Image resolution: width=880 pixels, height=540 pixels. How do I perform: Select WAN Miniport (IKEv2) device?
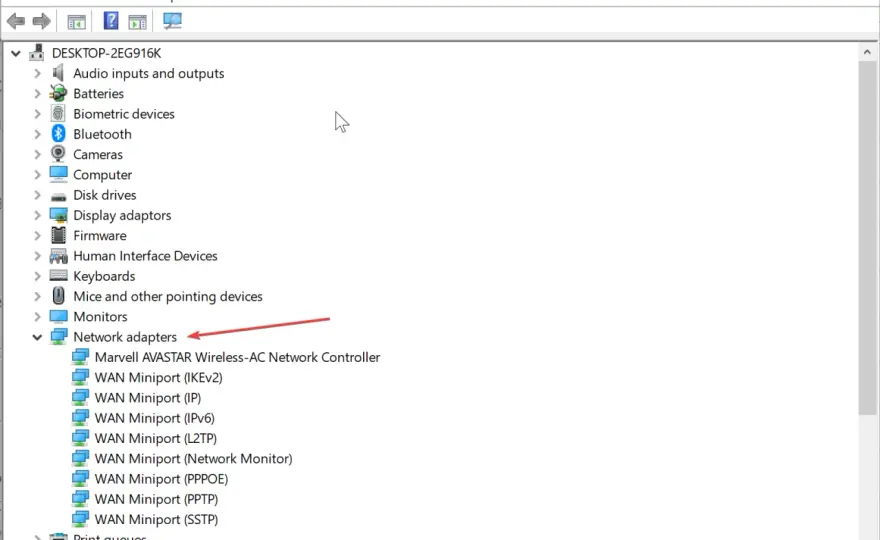click(158, 377)
